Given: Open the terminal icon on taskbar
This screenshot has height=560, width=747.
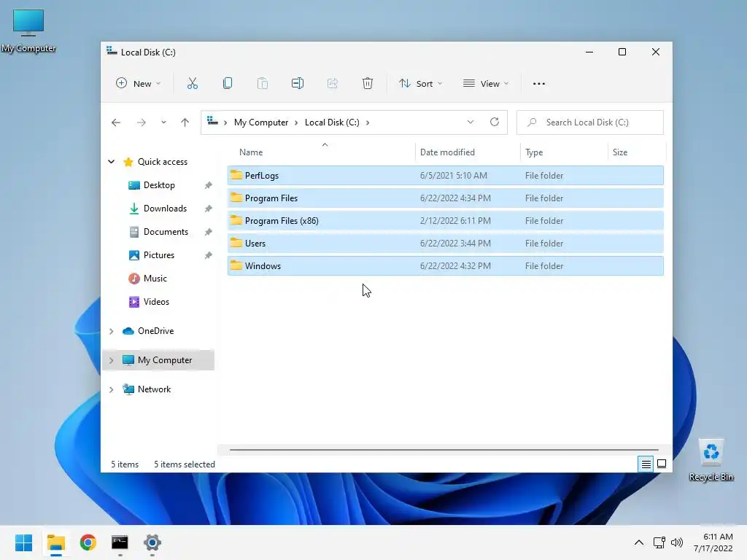Looking at the screenshot, I should click(120, 542).
